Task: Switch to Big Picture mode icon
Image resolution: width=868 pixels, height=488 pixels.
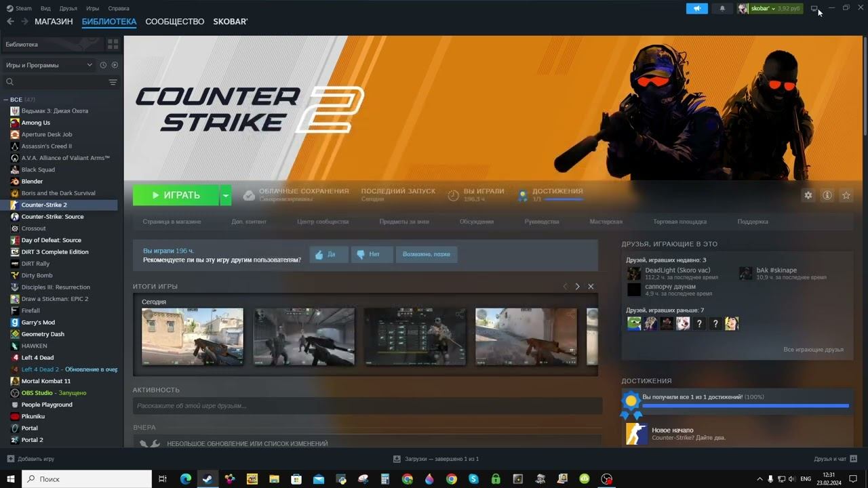Action: point(814,8)
